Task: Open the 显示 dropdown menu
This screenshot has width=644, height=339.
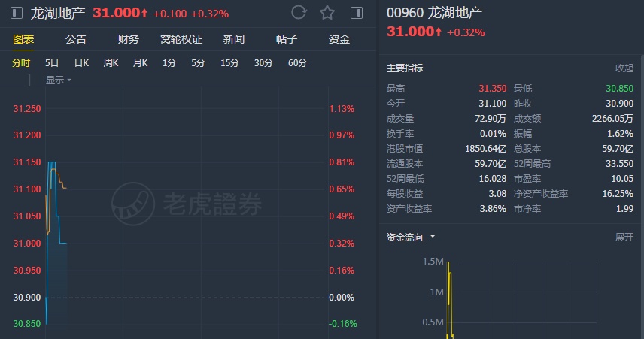Action: pos(59,80)
